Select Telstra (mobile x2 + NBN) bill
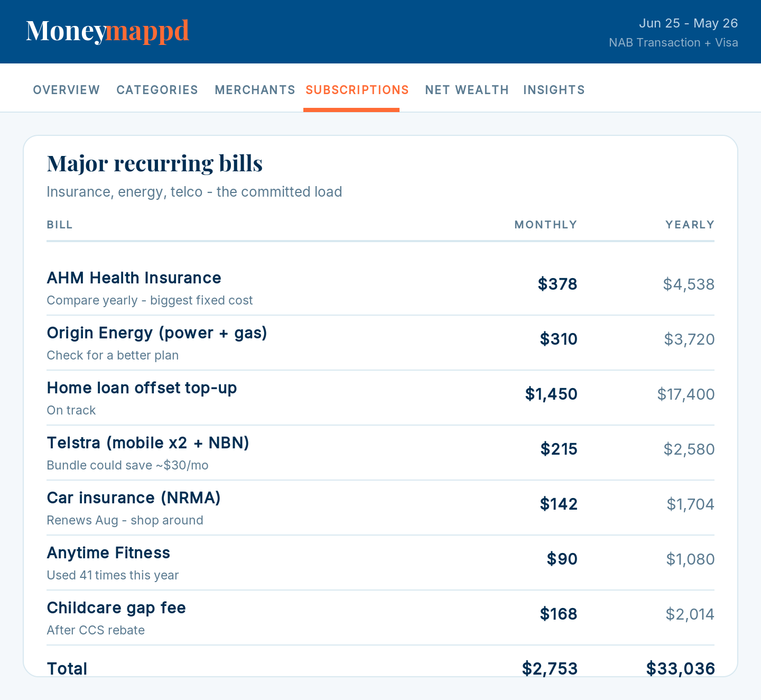Image resolution: width=761 pixels, height=700 pixels. click(x=380, y=453)
